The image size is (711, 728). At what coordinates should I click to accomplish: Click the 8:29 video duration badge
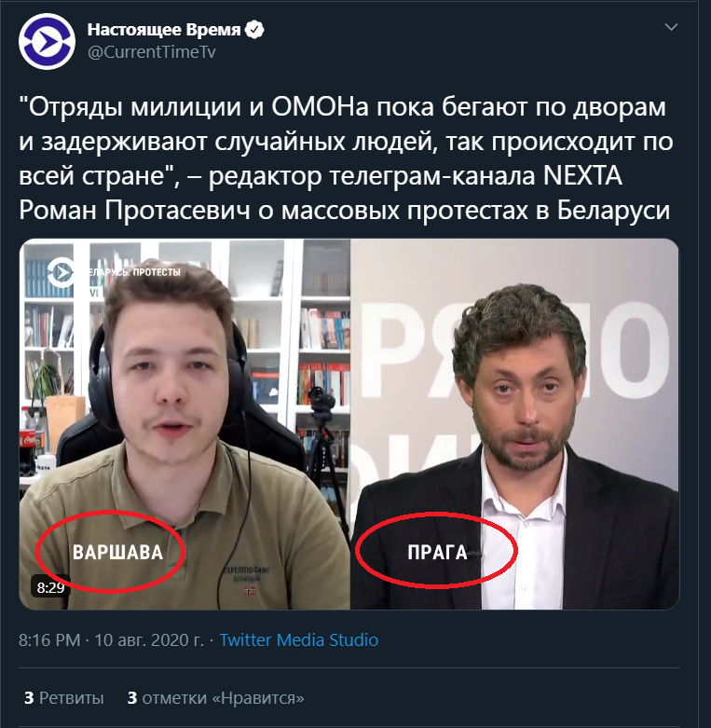point(50,587)
